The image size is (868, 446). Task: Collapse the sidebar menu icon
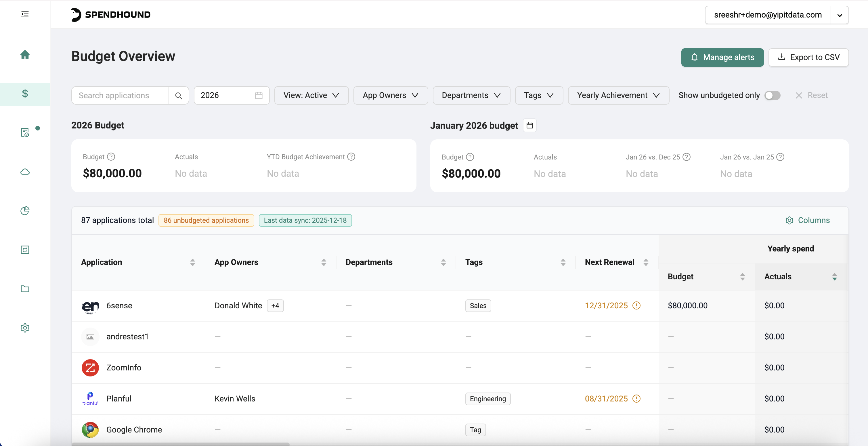coord(25,14)
